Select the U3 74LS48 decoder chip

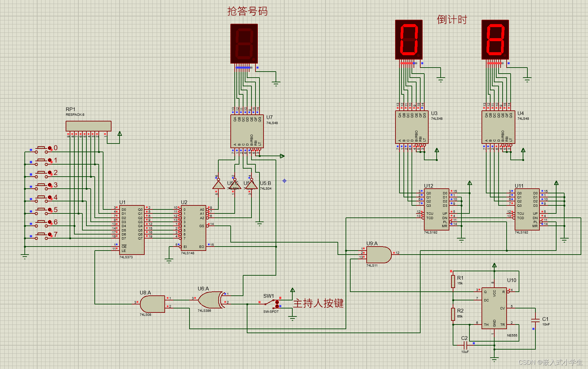click(x=412, y=127)
